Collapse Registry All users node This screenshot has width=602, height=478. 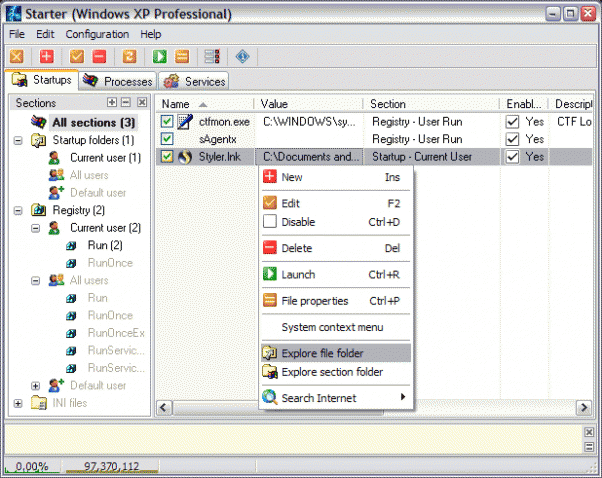(x=35, y=281)
